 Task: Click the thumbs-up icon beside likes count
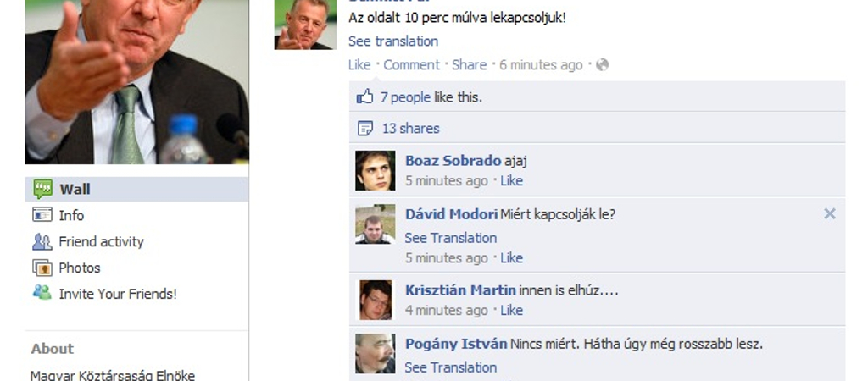click(x=364, y=97)
